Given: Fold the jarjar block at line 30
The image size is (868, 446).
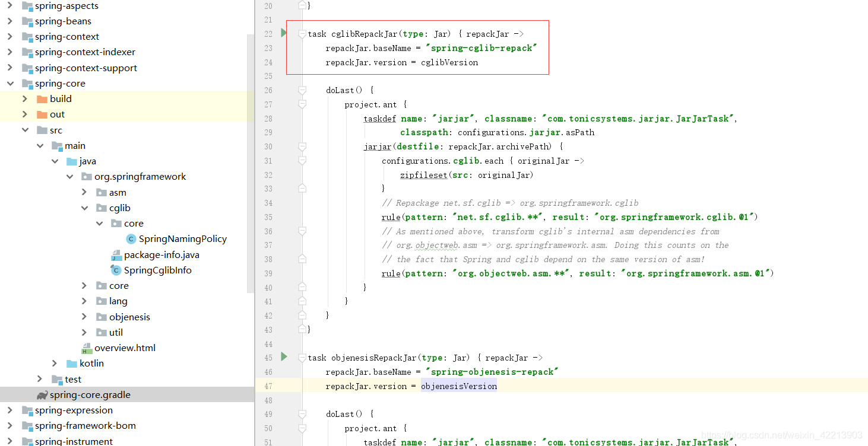Looking at the screenshot, I should 302,146.
